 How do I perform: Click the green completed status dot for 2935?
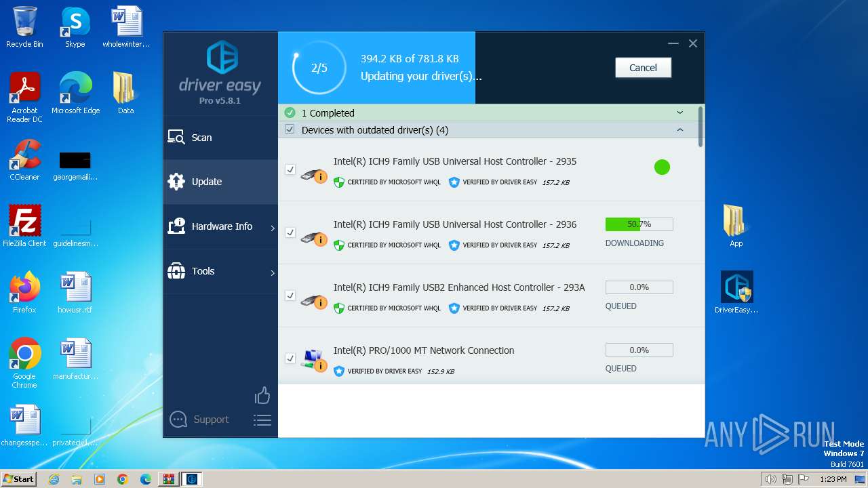pos(662,167)
